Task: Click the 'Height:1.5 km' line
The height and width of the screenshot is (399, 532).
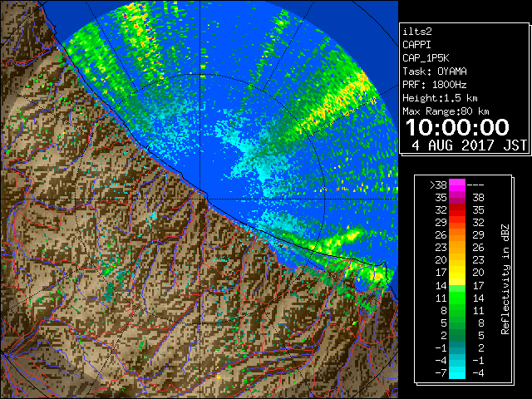Action: tap(440, 98)
